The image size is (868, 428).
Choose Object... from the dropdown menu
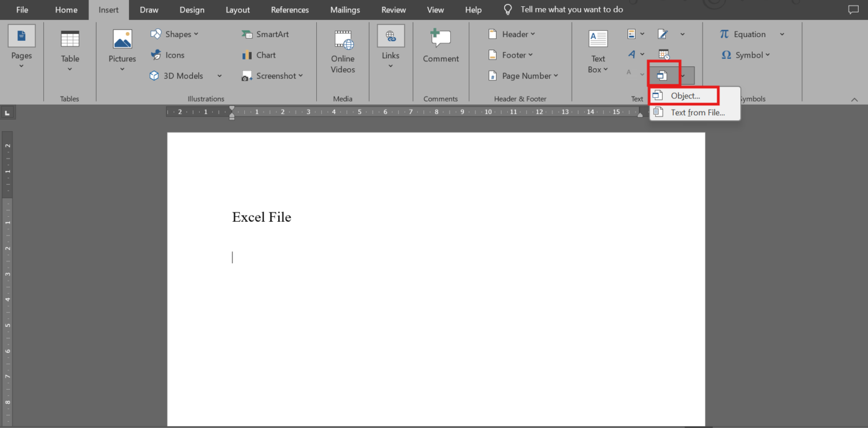684,95
